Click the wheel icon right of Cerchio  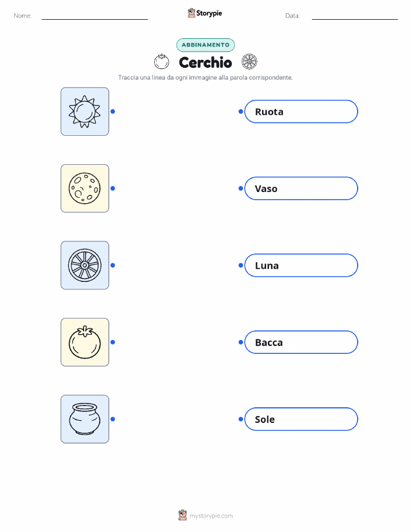tap(249, 61)
